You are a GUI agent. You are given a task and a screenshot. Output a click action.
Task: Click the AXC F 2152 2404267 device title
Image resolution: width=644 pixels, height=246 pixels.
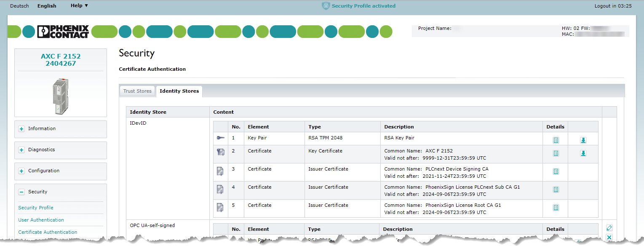click(61, 60)
